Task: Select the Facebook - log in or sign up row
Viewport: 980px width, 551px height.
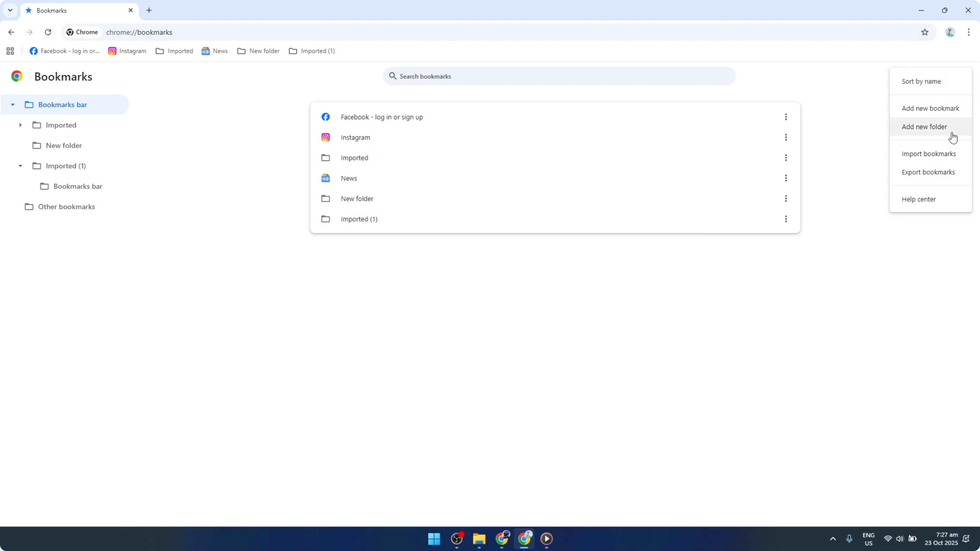Action: (x=555, y=117)
